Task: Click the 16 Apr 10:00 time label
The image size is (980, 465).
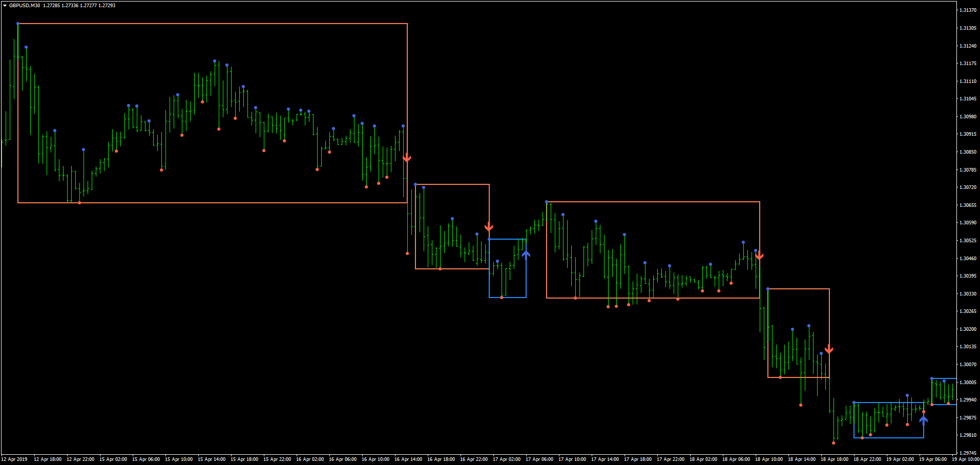Action: point(376,459)
